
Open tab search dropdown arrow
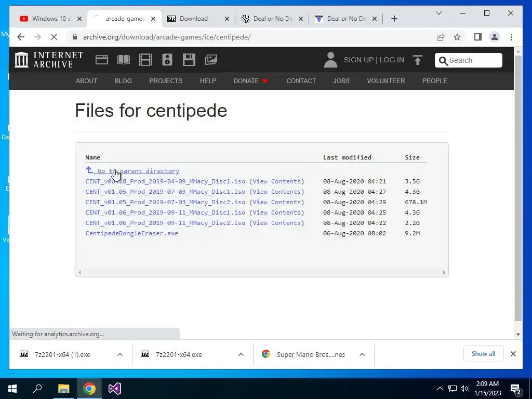coord(438,13)
